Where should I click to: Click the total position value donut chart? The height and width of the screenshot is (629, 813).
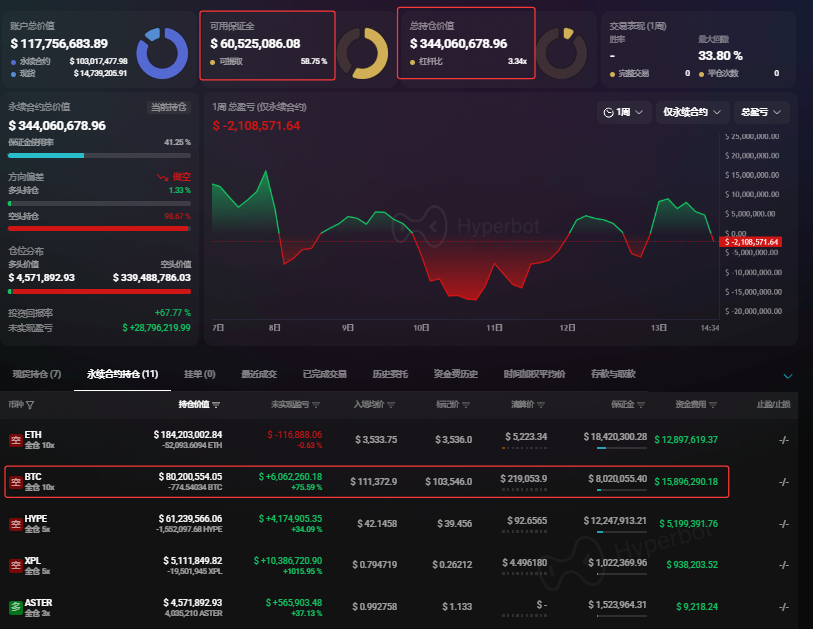561,52
